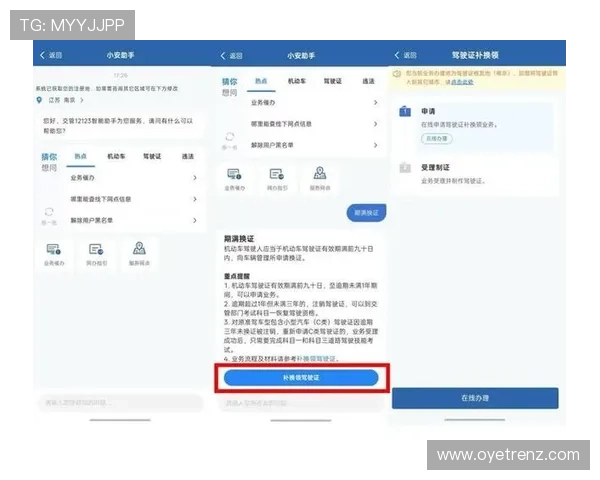Select the 热点 tab on the middle screen

tap(261, 81)
